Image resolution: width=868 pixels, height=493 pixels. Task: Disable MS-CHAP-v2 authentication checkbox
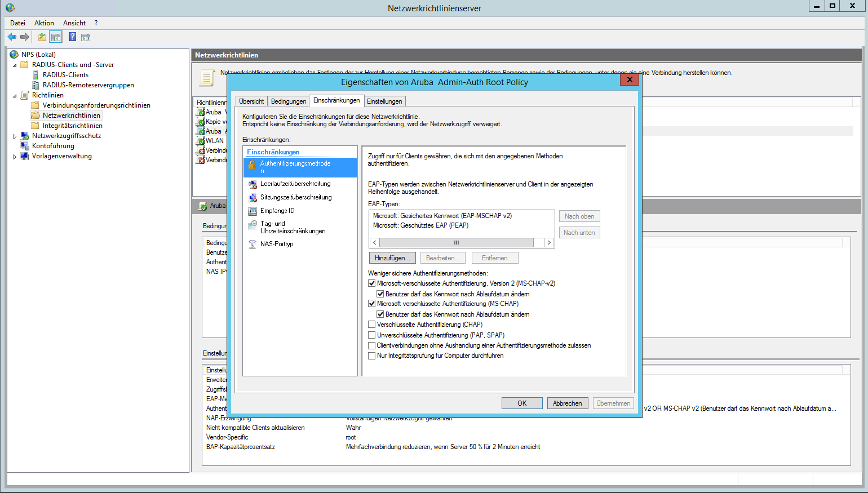pos(372,283)
